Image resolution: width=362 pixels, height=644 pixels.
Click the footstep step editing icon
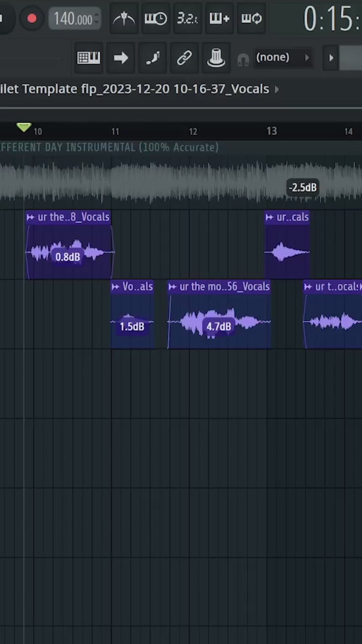pyautogui.click(x=153, y=58)
